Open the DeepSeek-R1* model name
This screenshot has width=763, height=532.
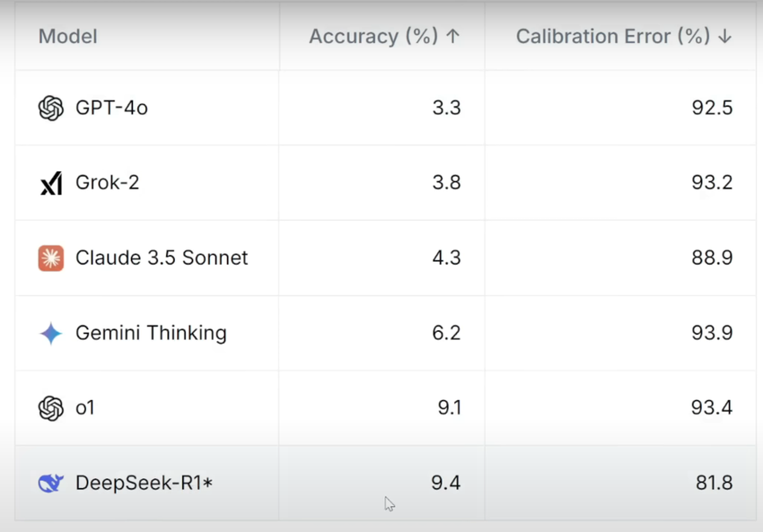click(x=144, y=484)
